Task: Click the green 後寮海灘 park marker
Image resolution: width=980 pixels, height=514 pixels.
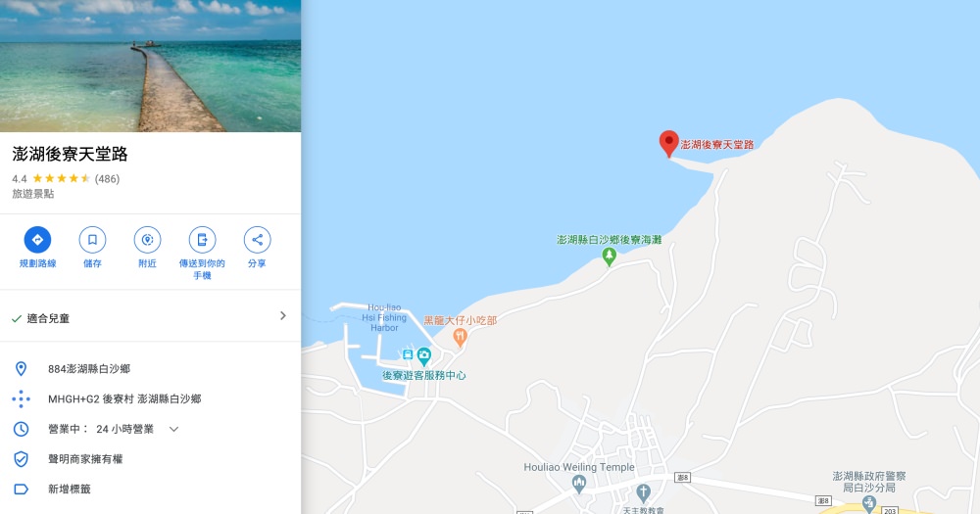Action: click(609, 257)
